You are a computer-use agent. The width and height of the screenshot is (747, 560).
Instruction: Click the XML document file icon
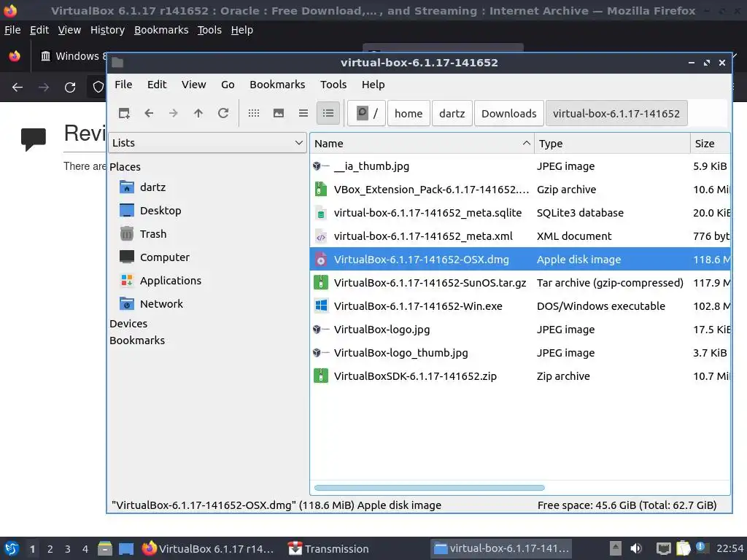321,236
